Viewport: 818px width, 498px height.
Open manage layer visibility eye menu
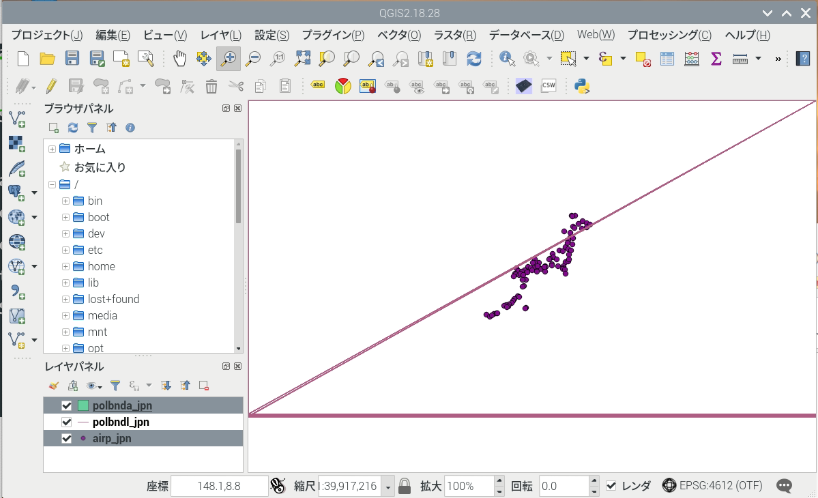pos(94,386)
